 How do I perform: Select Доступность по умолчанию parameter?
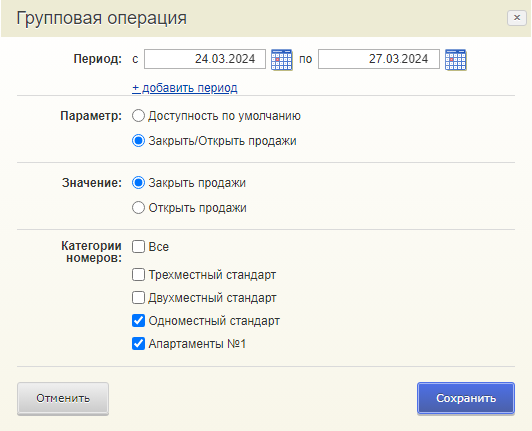tap(138, 116)
